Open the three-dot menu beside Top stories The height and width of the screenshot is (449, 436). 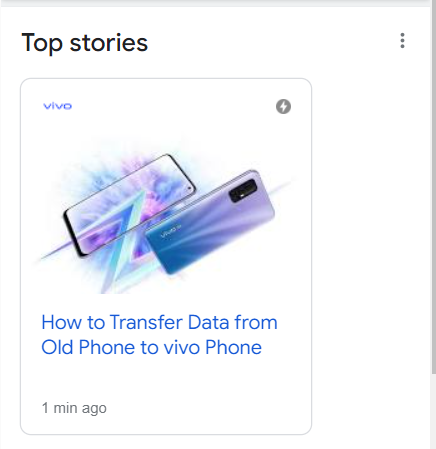pos(402,41)
